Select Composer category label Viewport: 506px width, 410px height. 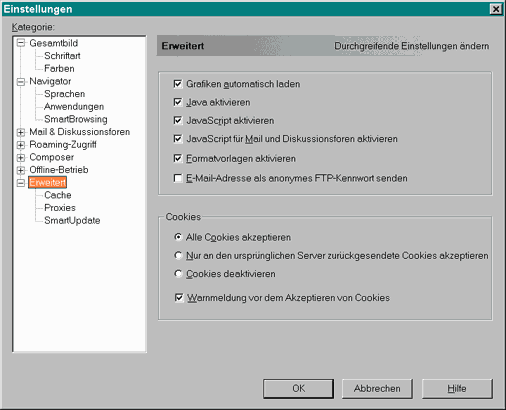[52, 157]
